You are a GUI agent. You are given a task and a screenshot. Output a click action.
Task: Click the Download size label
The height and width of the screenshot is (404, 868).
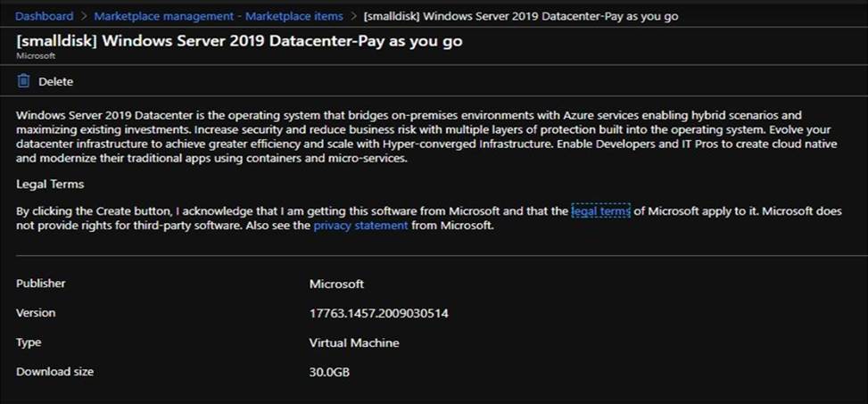(54, 371)
